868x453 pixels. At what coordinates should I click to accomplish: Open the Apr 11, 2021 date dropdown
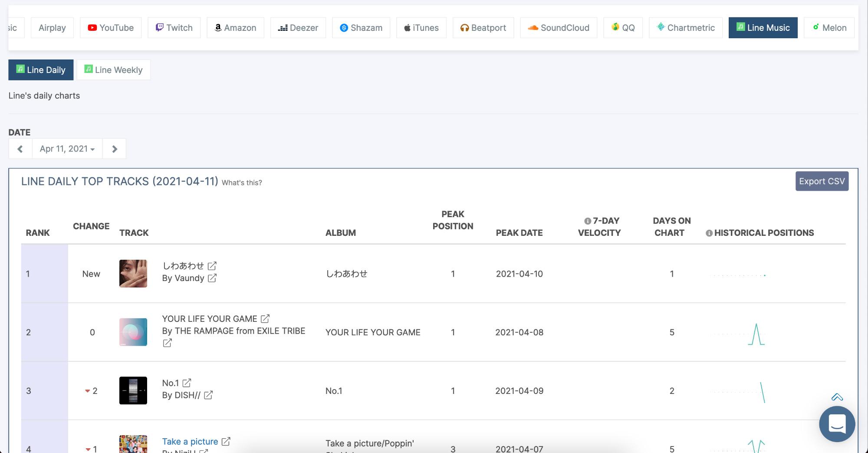click(67, 149)
